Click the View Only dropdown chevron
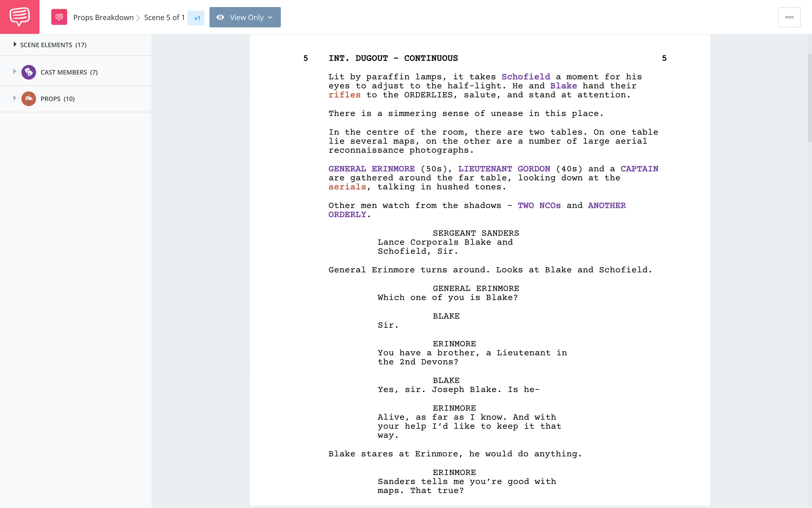 [270, 17]
